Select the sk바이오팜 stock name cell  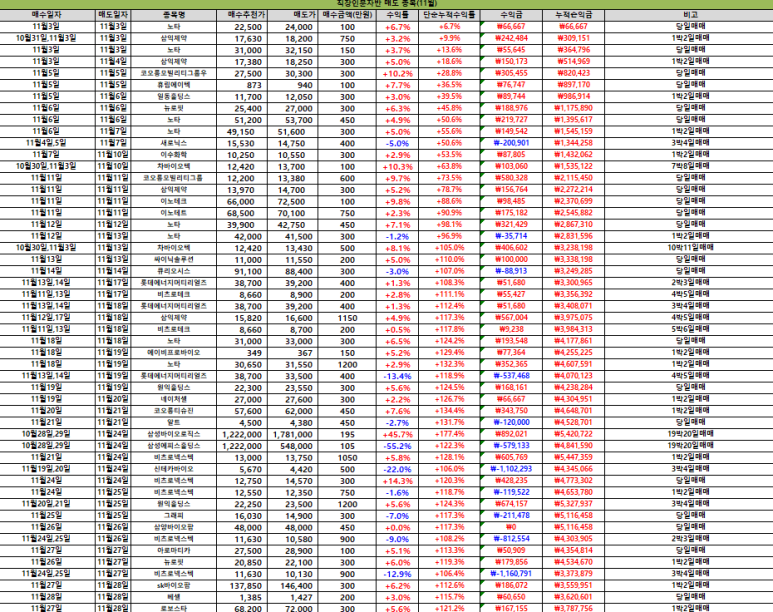[x=174, y=585]
